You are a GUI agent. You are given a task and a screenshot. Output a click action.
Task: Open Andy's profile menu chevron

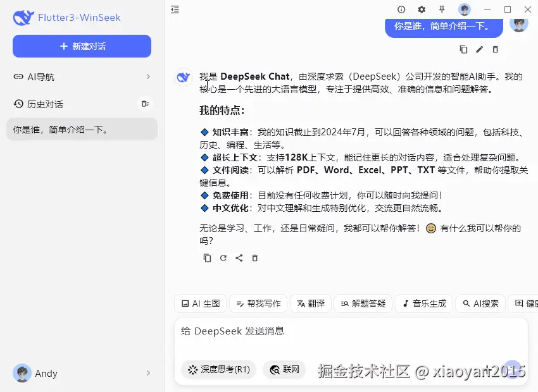tap(148, 373)
